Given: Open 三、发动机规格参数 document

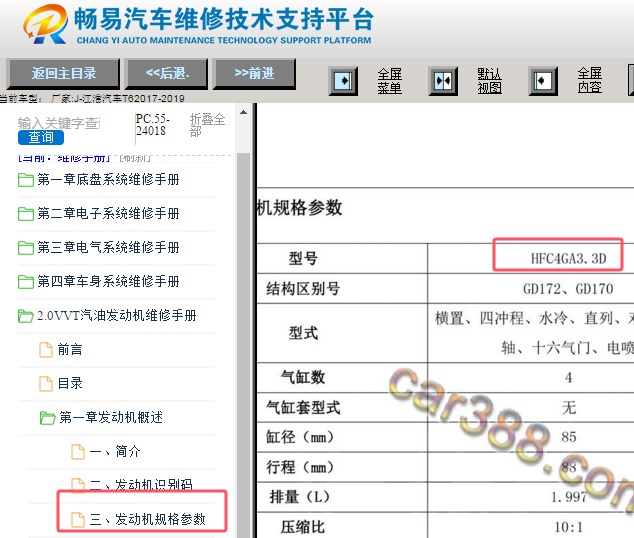Looking at the screenshot, I should point(148,519).
